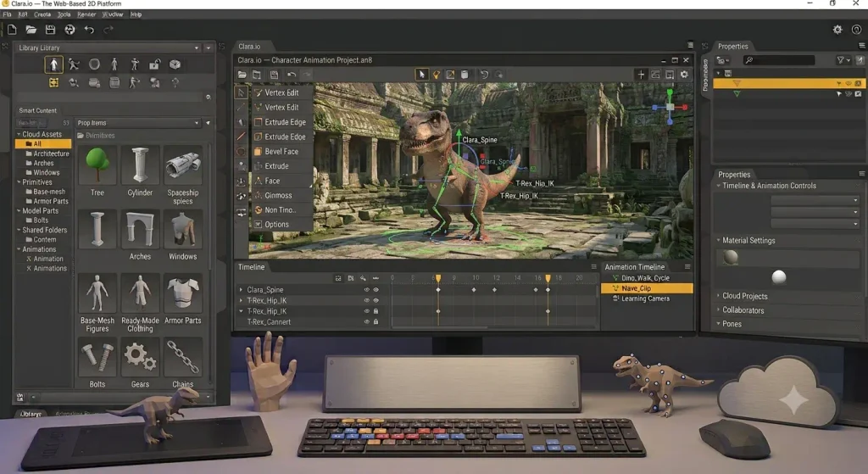Click the search magnifier in Properties panel
Viewport: 868px width, 474px height.
(749, 60)
